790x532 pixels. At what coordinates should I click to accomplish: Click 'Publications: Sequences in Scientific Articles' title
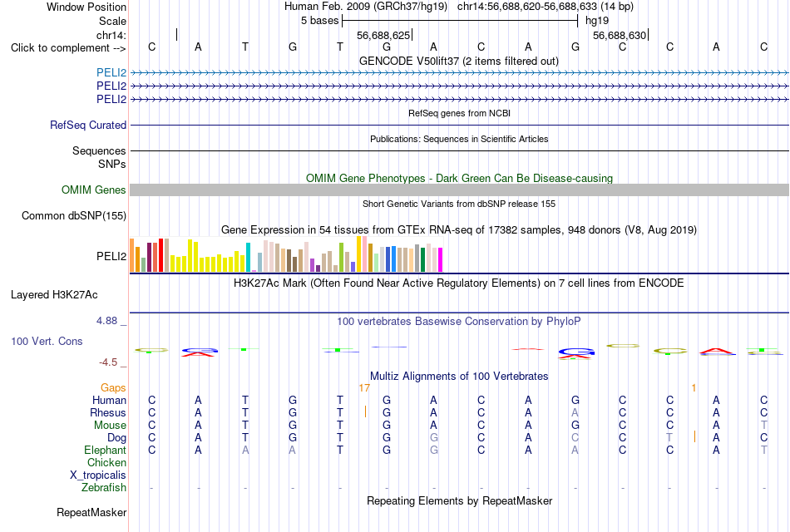pyautogui.click(x=459, y=139)
